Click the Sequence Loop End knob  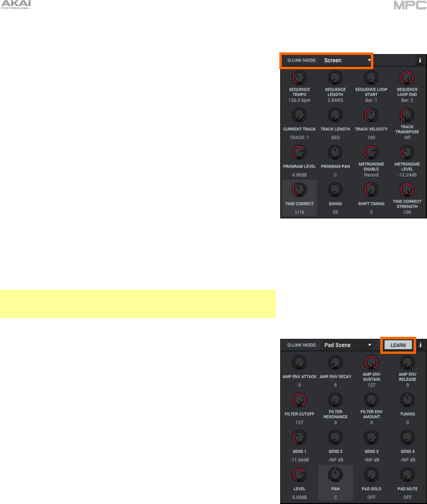(x=407, y=78)
